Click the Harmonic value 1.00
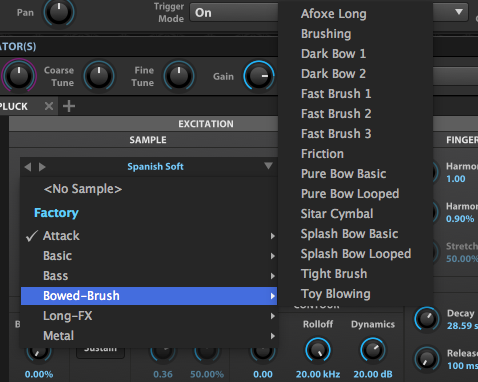Screen dimensions: 478x382 point(456,179)
